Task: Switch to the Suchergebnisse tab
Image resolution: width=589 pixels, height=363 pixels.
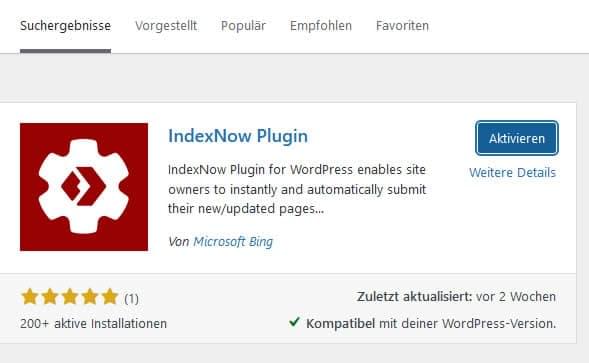Action: click(65, 26)
